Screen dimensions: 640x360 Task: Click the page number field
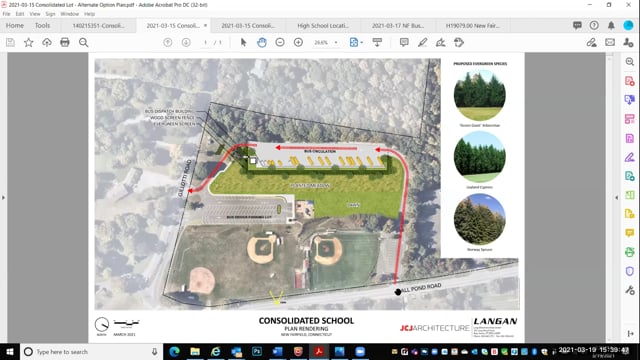205,42
